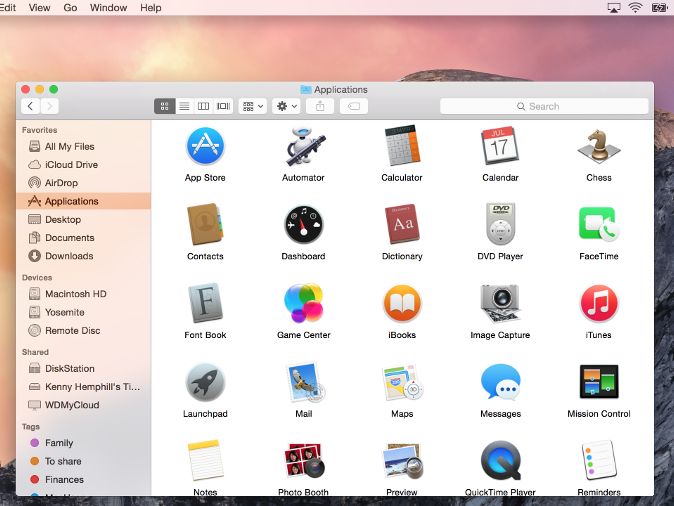Open the item arrangement dropdown
Screen dimensions: 674x506
[x=253, y=106]
